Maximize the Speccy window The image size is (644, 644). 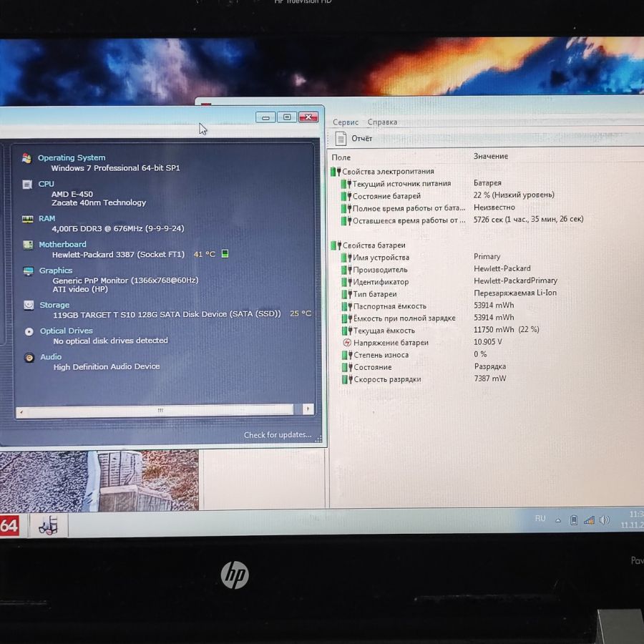(287, 117)
